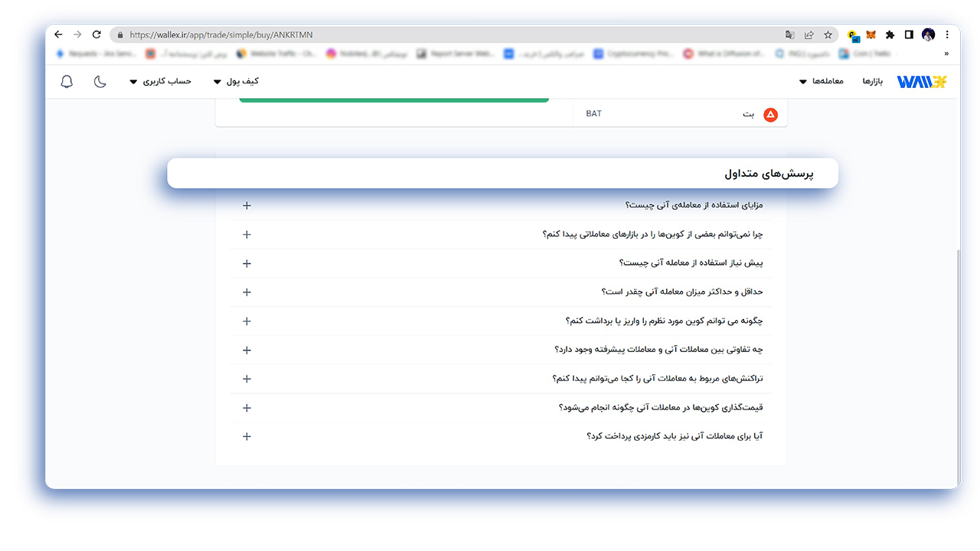Screen dimensions: 980x551
Task: Go to the بازارها menu item
Action: pyautogui.click(x=873, y=81)
